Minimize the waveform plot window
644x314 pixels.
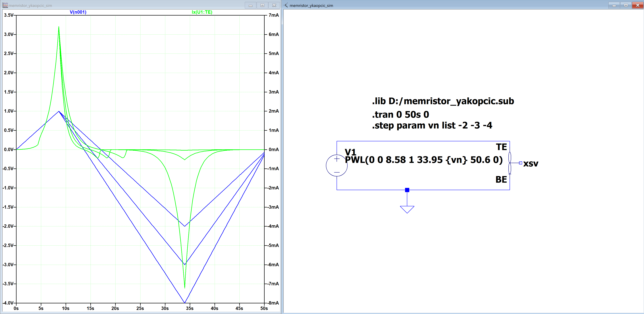tap(250, 5)
